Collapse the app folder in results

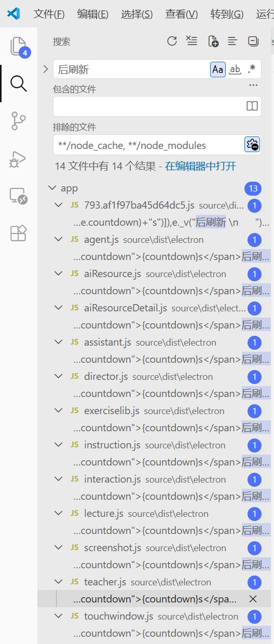[51, 188]
